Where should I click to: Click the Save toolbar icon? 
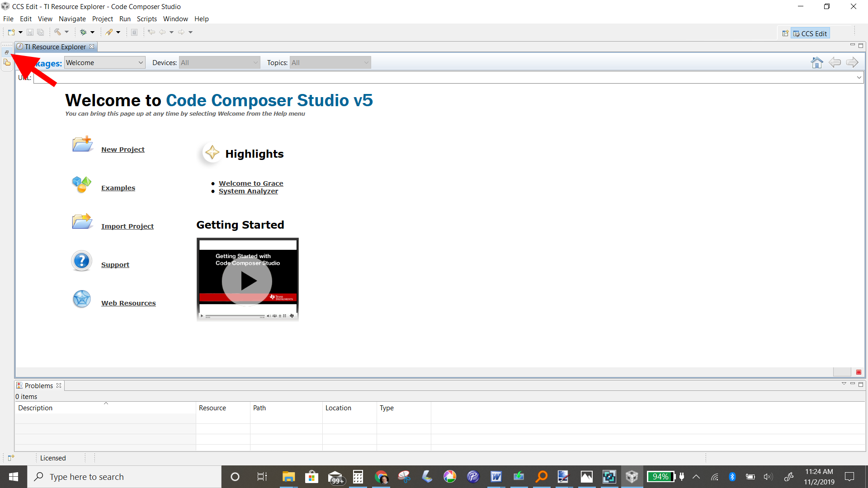30,32
